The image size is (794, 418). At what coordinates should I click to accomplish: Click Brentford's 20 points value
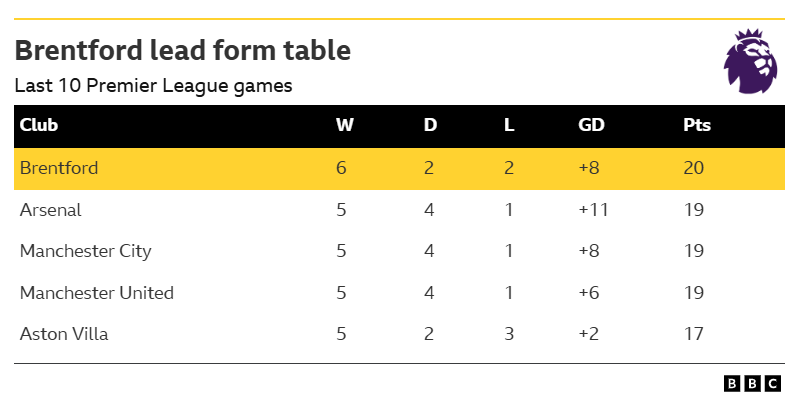click(694, 168)
